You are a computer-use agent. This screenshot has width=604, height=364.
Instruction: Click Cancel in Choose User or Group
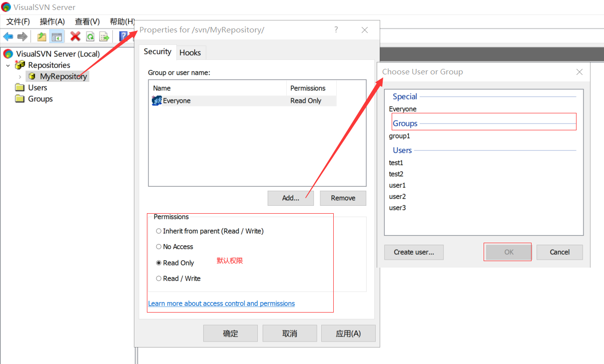(x=560, y=252)
